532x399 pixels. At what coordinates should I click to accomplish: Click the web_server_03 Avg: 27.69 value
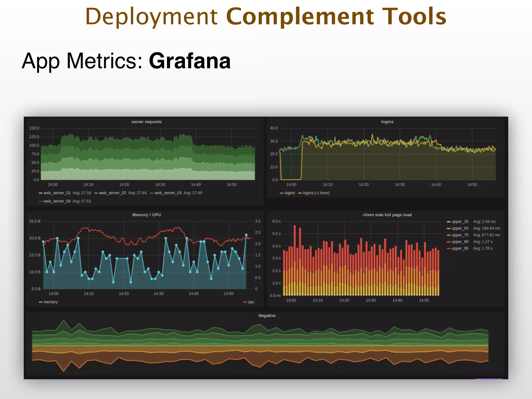[193, 193]
